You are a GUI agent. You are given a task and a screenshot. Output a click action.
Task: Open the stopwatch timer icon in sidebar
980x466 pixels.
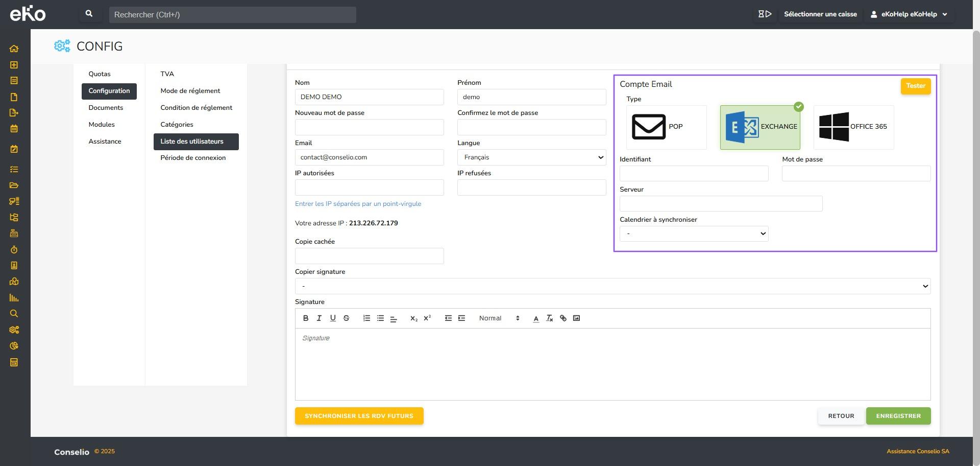click(x=14, y=250)
